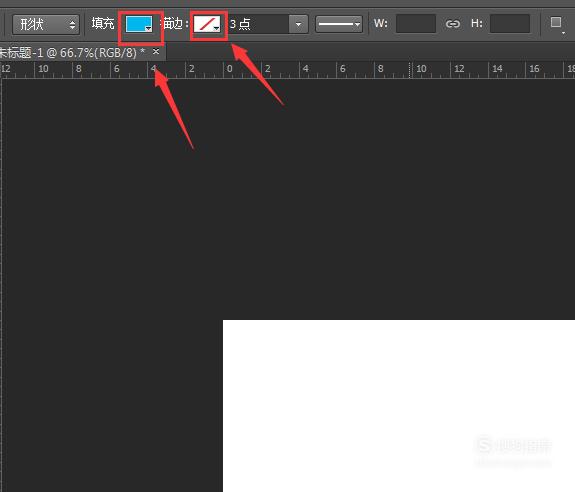
Task: Click the stroke width field showing 3 点
Action: (x=259, y=24)
